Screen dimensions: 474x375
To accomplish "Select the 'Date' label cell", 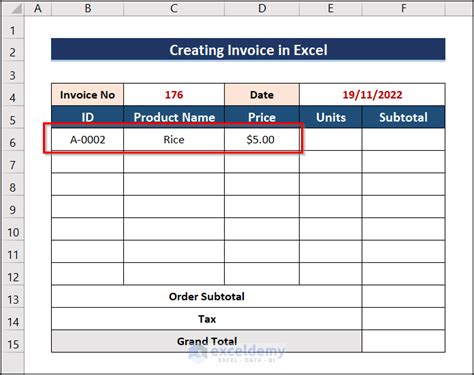I will click(262, 95).
